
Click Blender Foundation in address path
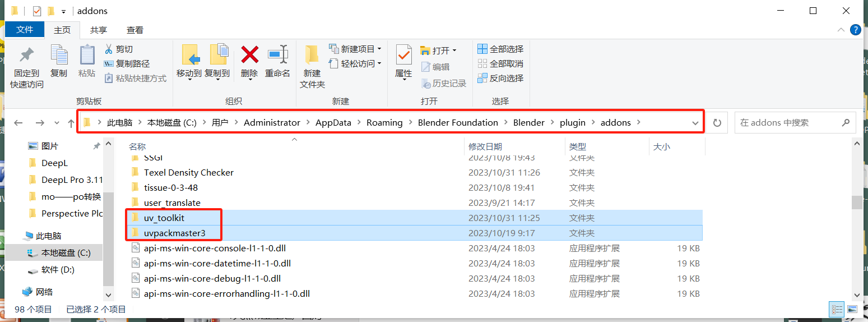[458, 123]
